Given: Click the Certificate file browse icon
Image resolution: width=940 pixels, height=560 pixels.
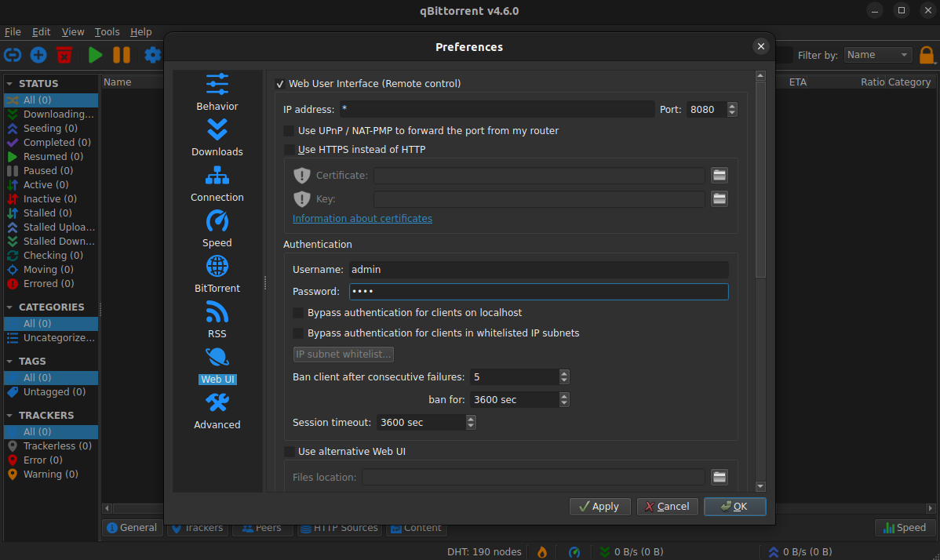Looking at the screenshot, I should tap(719, 175).
